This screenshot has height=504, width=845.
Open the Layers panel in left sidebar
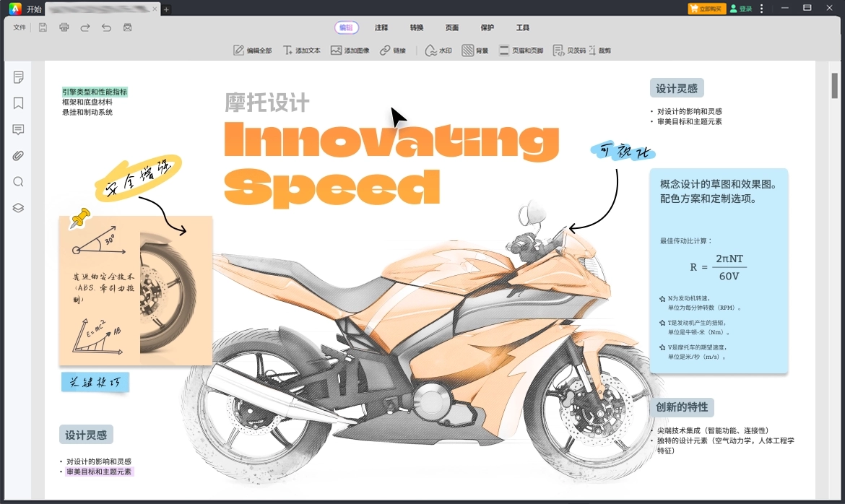[18, 207]
